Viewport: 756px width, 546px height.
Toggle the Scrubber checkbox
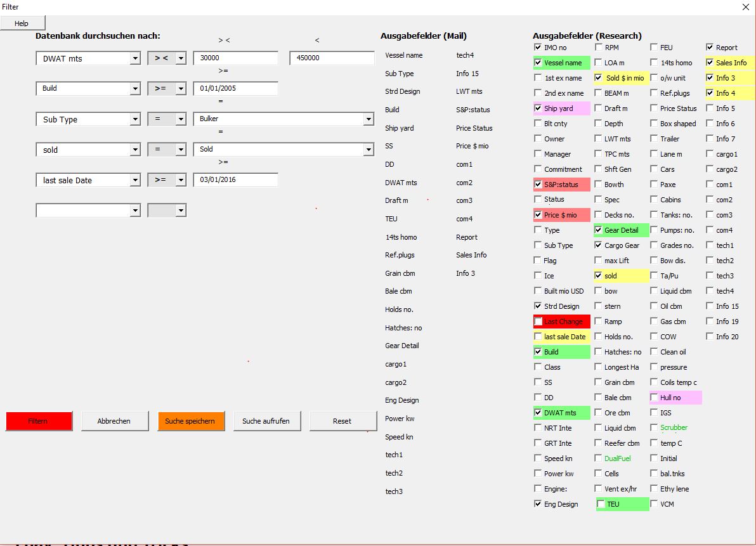click(x=654, y=428)
